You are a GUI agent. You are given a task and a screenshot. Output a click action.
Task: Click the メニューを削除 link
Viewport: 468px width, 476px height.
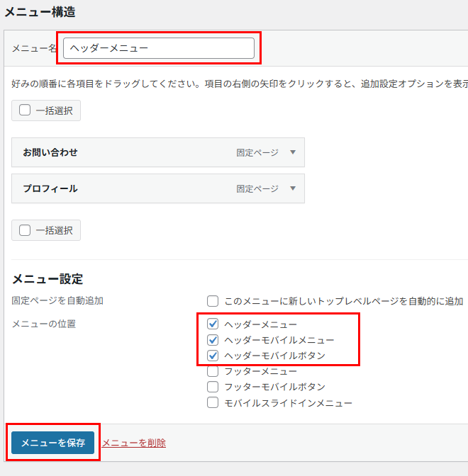134,443
